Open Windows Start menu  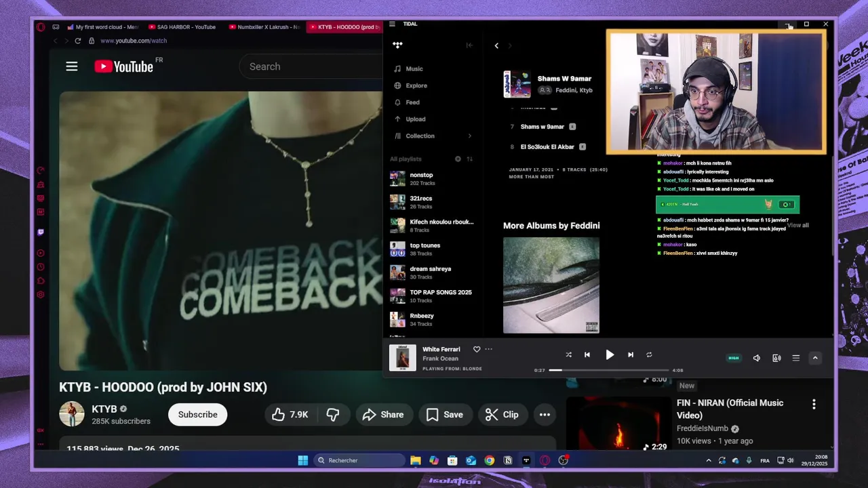(x=302, y=460)
